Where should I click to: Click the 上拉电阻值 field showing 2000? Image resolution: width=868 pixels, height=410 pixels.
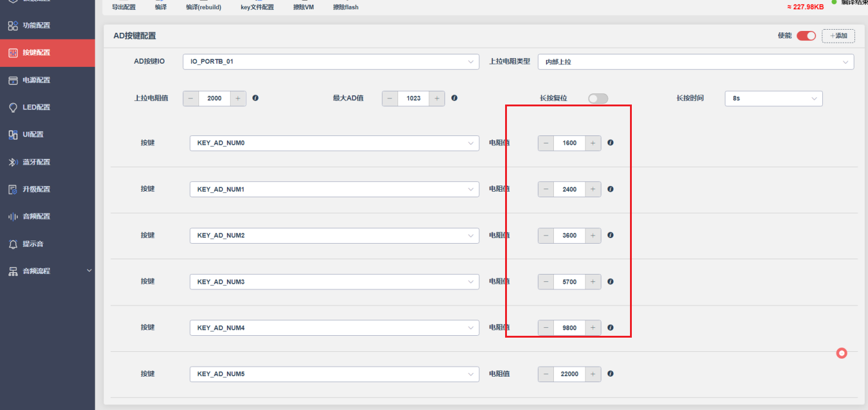pyautogui.click(x=215, y=98)
